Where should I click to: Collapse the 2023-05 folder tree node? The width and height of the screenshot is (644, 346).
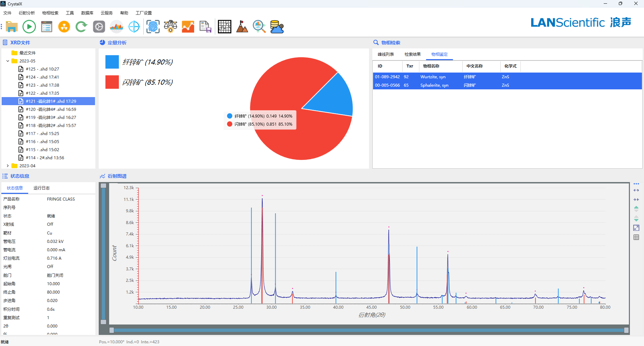pyautogui.click(x=8, y=61)
